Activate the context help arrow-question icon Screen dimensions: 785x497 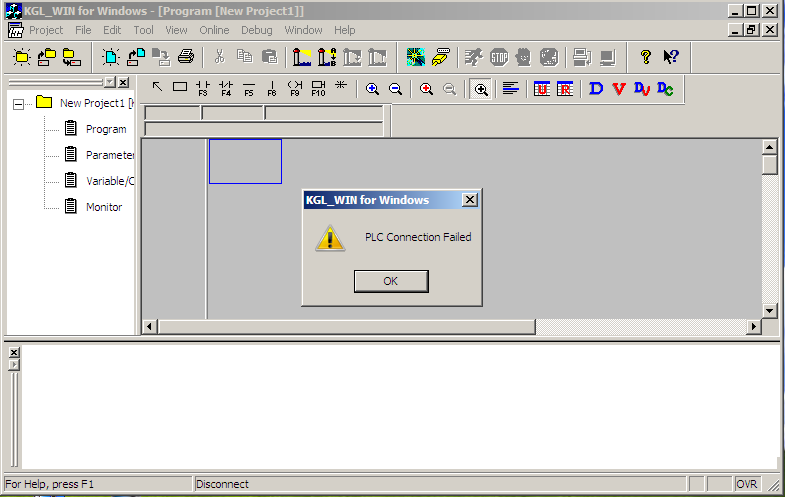[671, 57]
